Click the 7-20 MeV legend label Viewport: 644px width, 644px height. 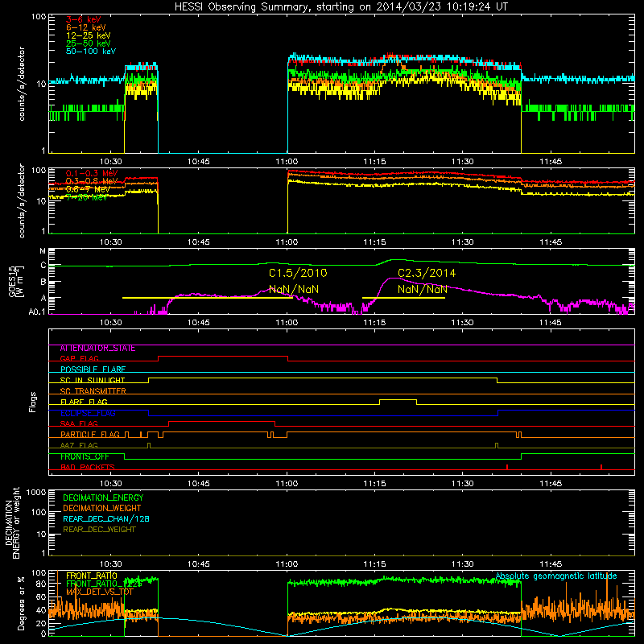87,197
